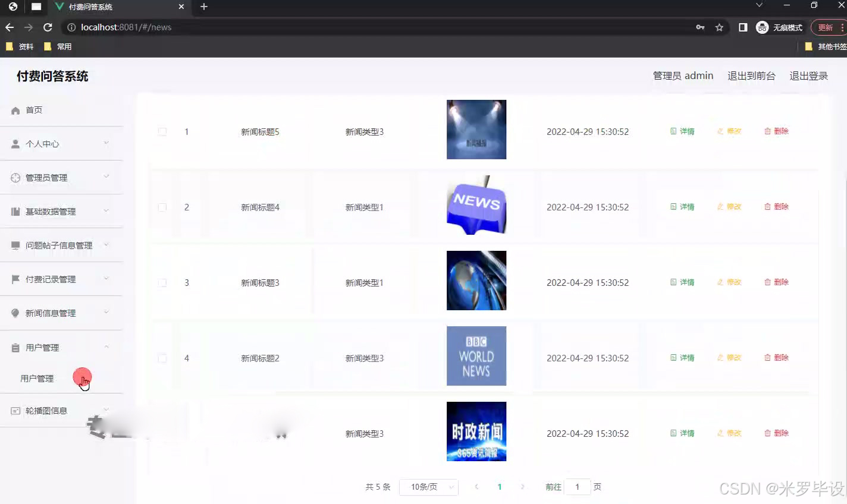Open the 10条/页 page-size dropdown
The height and width of the screenshot is (504, 847).
point(428,487)
